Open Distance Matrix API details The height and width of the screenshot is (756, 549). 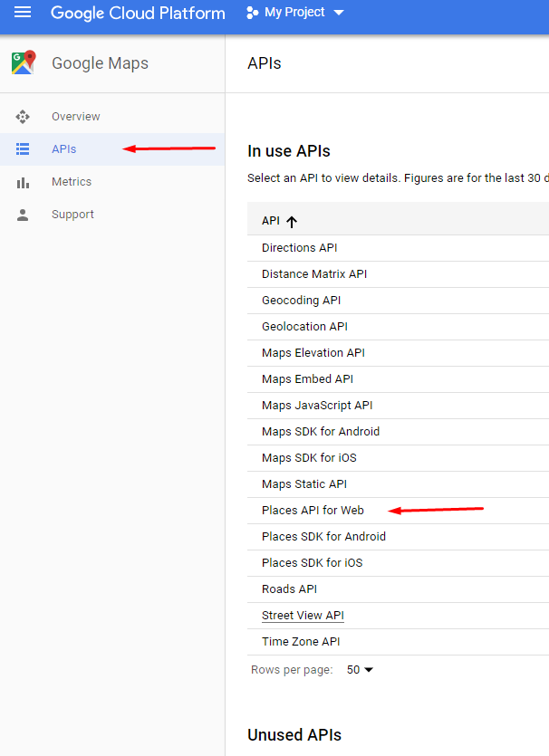click(314, 273)
